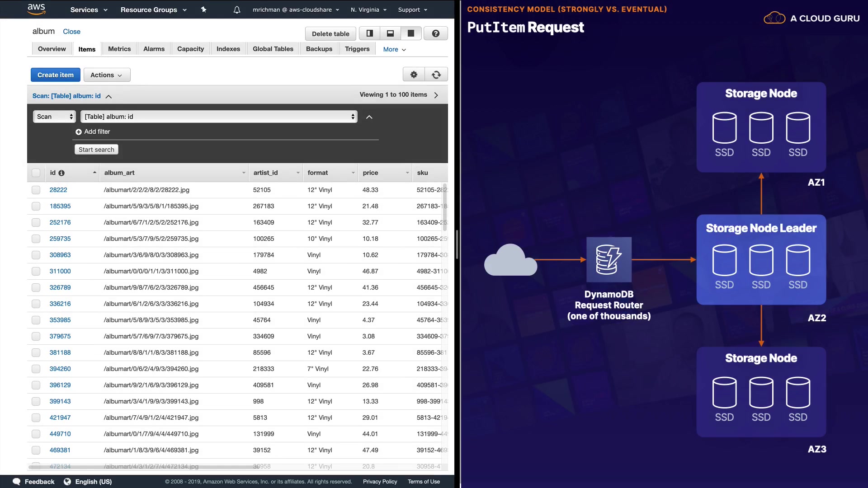Screen dimensions: 868x488
Task: Click the Create item button
Action: pos(56,75)
